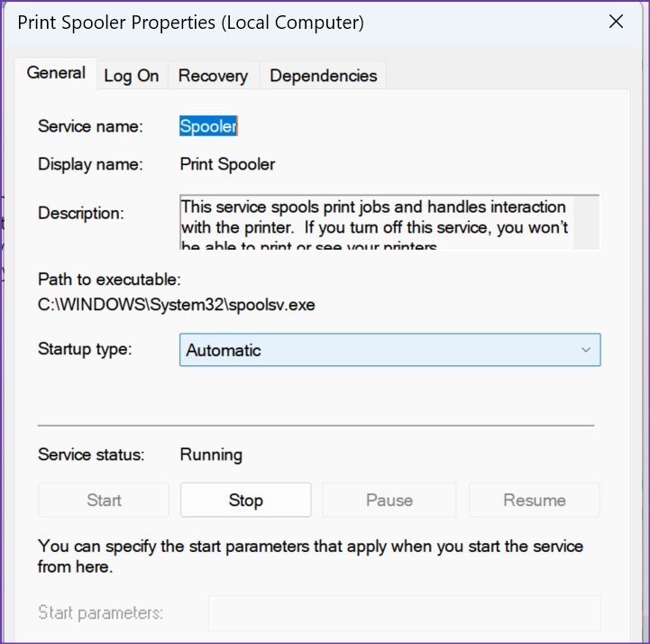Screen dimensions: 650x644
Task: Click the dialog title bar text
Action: coord(191,23)
